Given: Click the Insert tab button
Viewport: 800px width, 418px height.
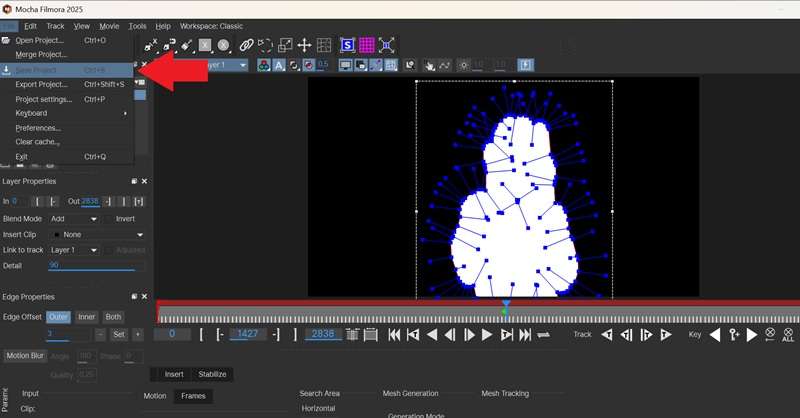Looking at the screenshot, I should tap(173, 374).
